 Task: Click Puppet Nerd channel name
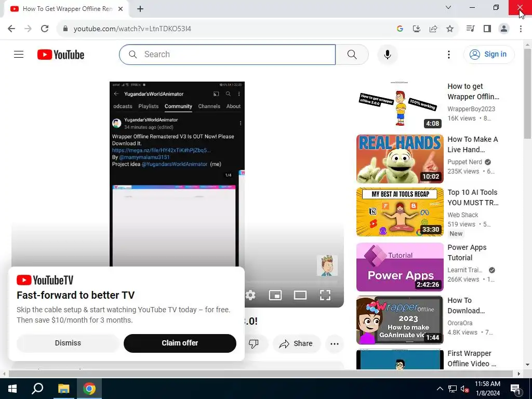click(x=464, y=162)
